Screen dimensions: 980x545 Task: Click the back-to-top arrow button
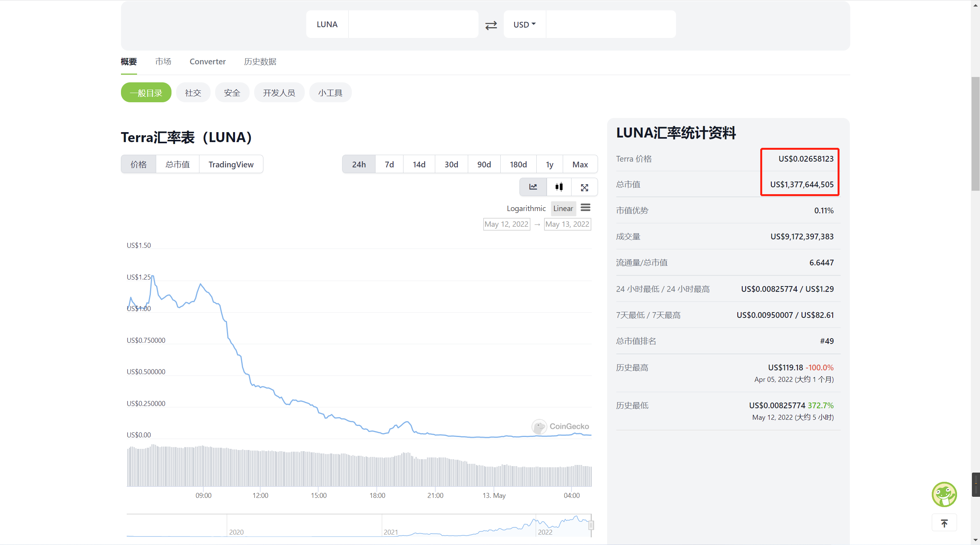[944, 523]
